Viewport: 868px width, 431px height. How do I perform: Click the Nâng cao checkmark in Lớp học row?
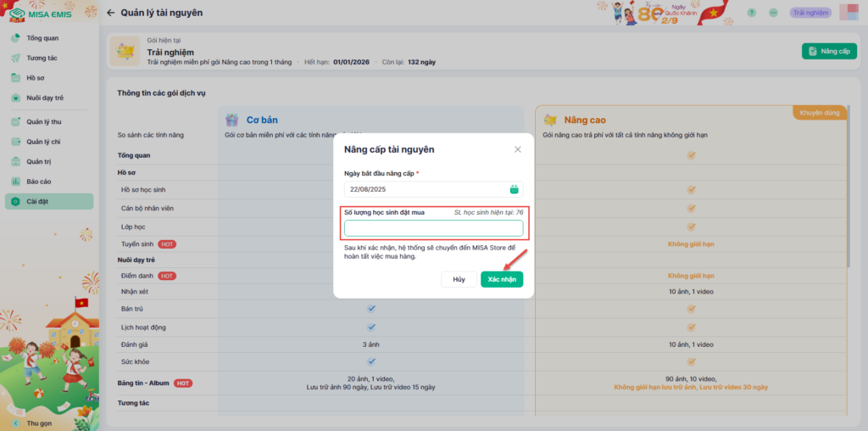coord(691,227)
